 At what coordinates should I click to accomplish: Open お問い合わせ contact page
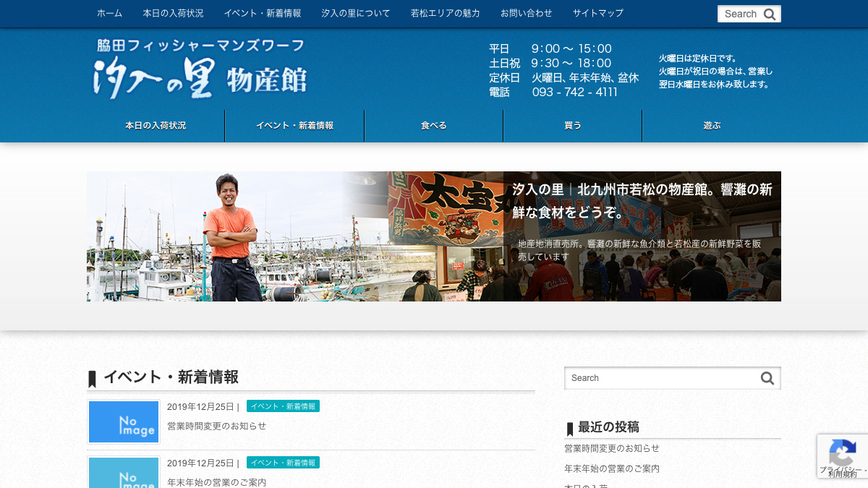pos(526,13)
